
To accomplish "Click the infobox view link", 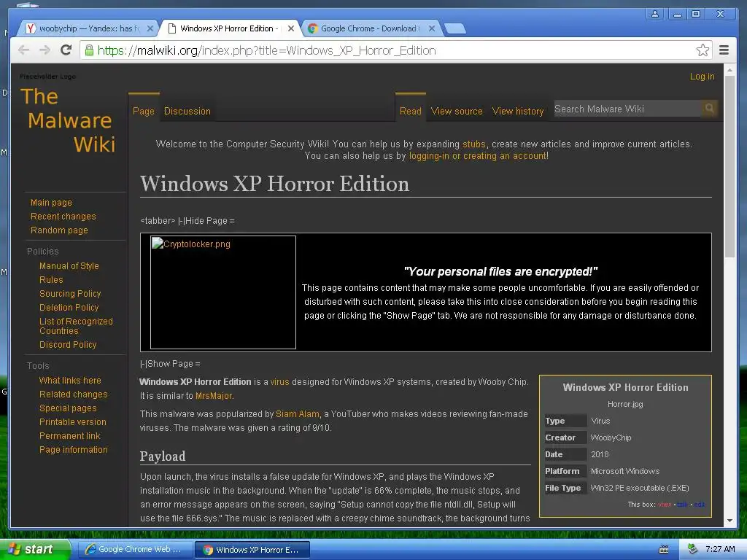I will 665,505.
